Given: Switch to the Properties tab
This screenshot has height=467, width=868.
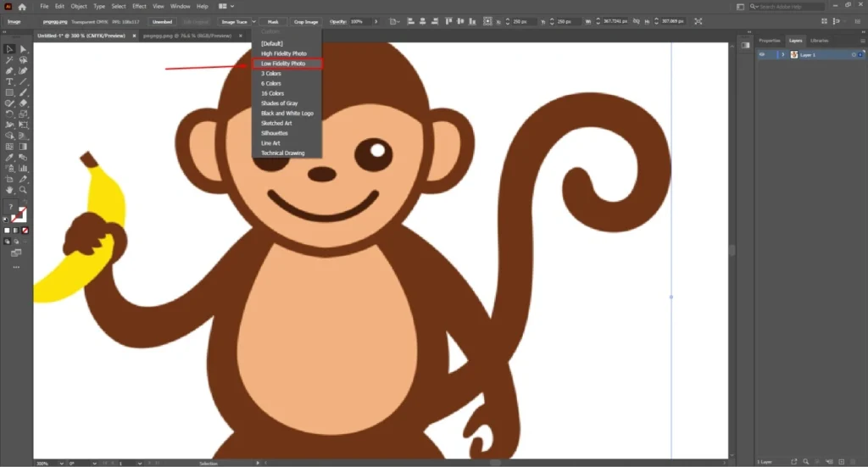Looking at the screenshot, I should 770,41.
